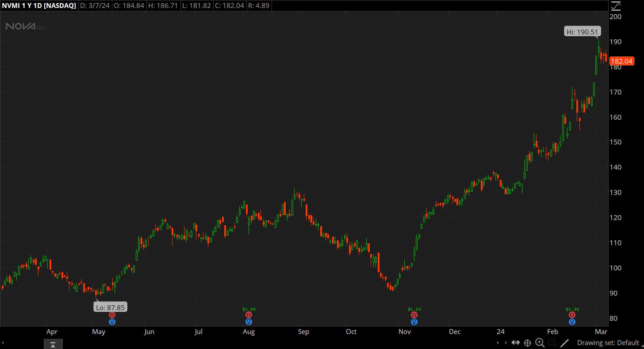This screenshot has height=349, width=644.
Task: Click the blue dividend icon under February
Action: [572, 322]
